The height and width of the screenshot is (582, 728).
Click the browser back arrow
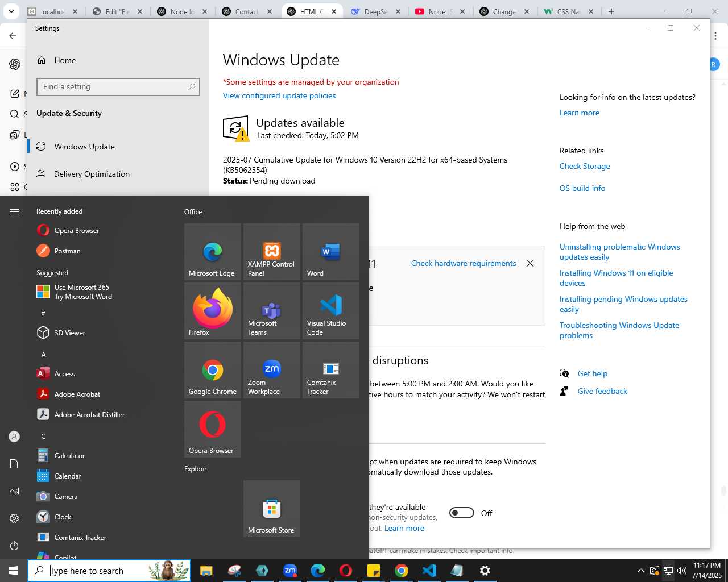tap(13, 35)
